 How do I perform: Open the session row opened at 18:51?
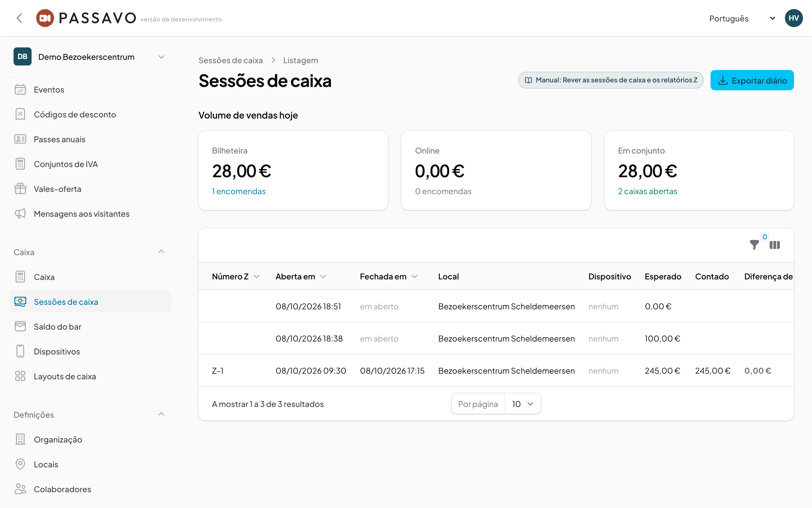click(x=496, y=306)
